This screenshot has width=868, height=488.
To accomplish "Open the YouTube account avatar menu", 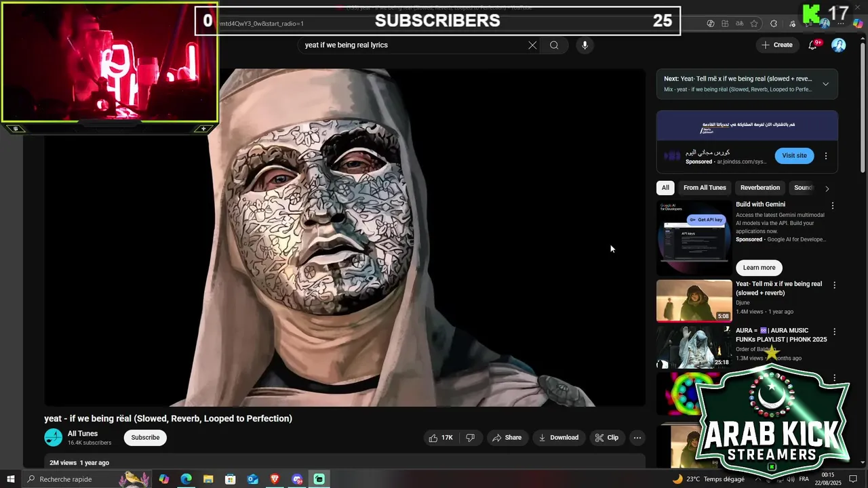I will coord(839,45).
